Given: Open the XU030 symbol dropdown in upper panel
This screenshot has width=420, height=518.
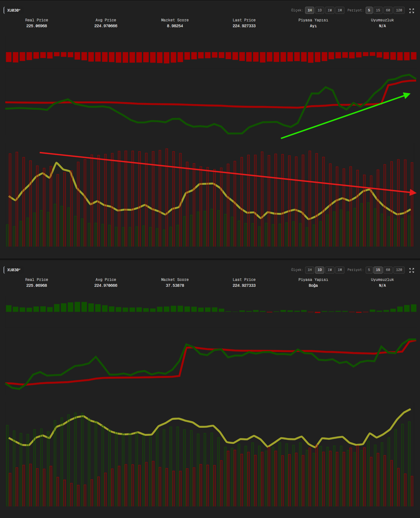Looking at the screenshot, I should 14,10.
